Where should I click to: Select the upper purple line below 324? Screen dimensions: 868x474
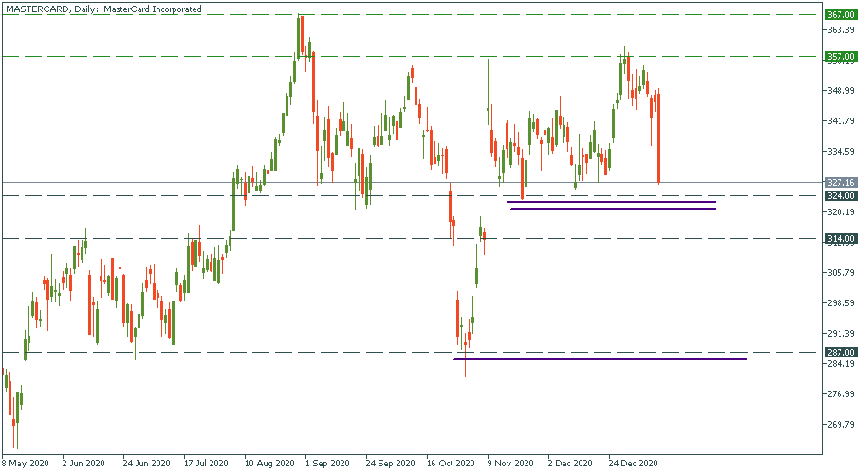pyautogui.click(x=611, y=202)
